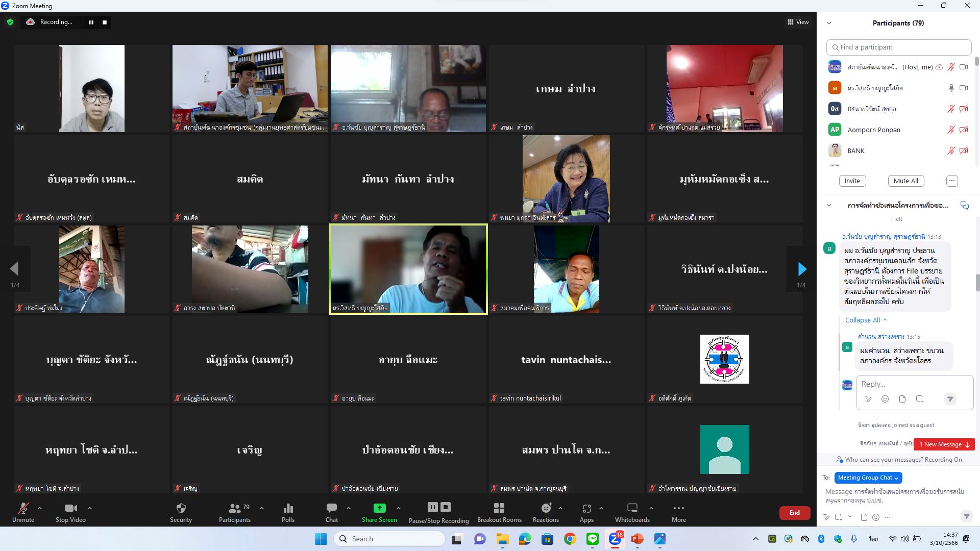Click the pop-out chat icon

coord(964,205)
